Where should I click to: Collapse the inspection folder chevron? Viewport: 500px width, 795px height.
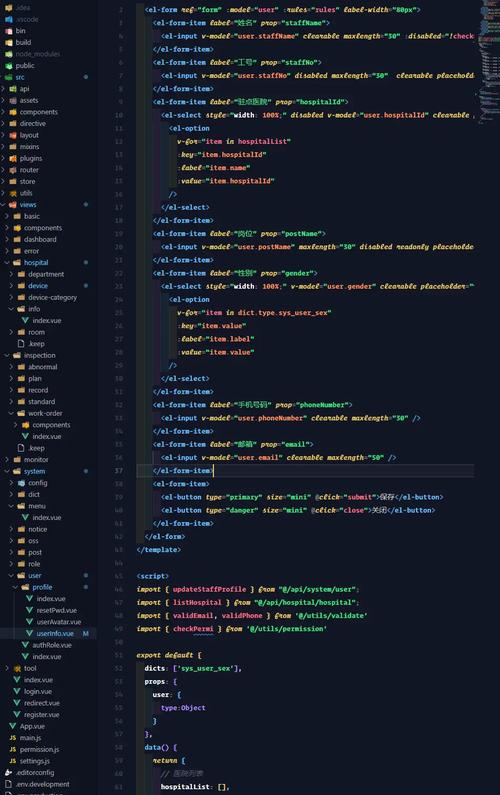coord(7,355)
